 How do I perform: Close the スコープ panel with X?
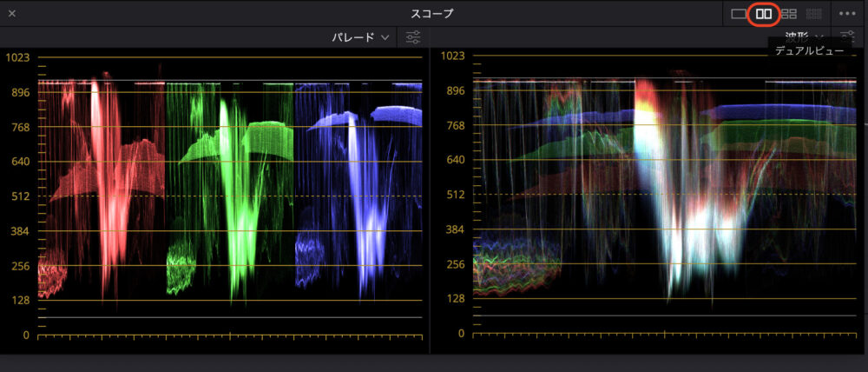[x=12, y=14]
